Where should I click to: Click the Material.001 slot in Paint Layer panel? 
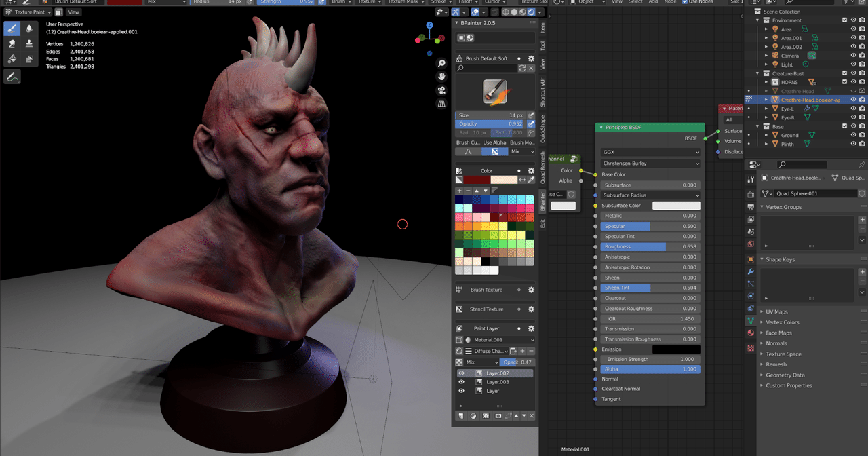pyautogui.click(x=488, y=340)
